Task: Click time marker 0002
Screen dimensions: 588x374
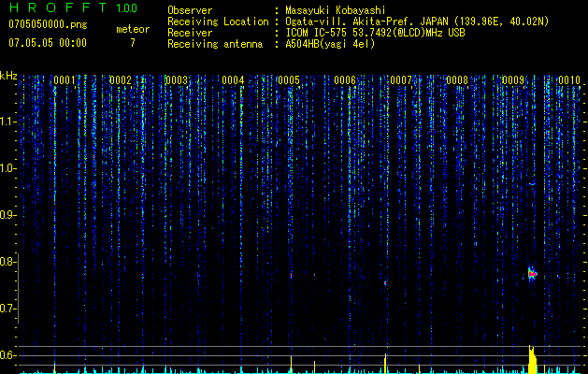Action: (x=121, y=80)
